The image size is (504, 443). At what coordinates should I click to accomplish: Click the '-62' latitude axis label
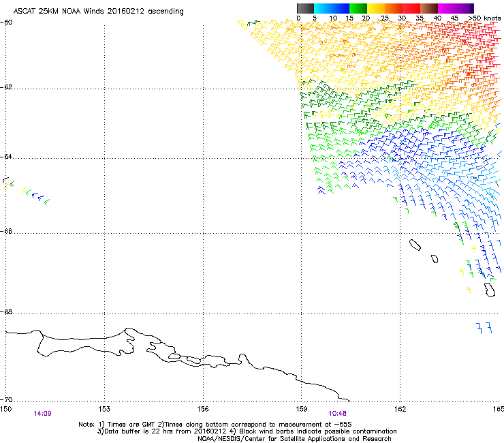click(x=6, y=87)
